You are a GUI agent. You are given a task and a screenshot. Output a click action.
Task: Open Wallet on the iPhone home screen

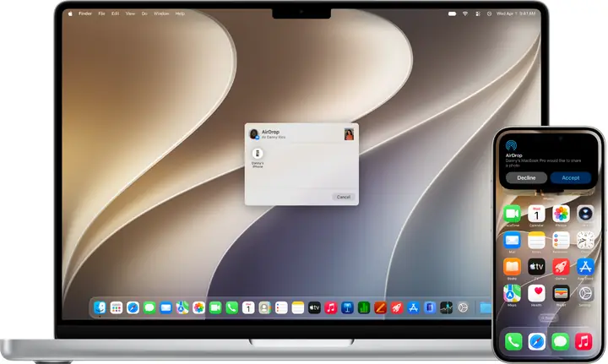pos(561,293)
